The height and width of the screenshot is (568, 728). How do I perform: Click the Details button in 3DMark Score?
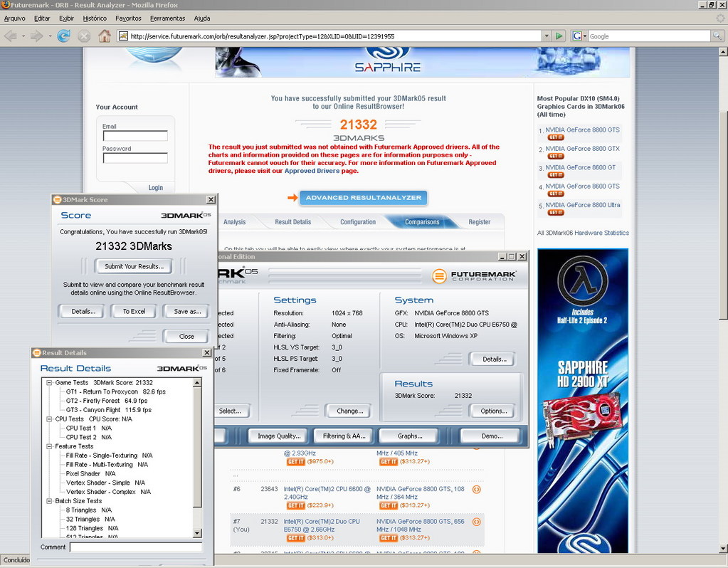pyautogui.click(x=83, y=311)
